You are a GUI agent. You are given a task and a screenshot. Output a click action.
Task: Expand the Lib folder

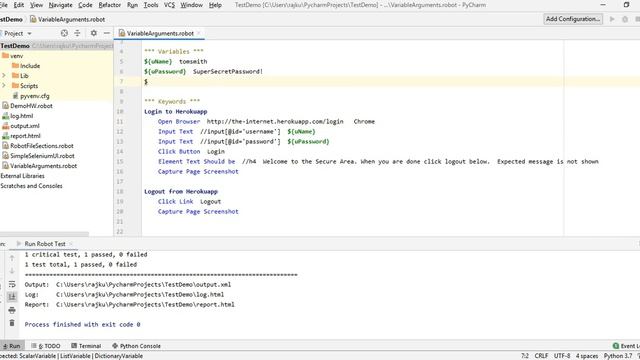[x=4, y=76]
